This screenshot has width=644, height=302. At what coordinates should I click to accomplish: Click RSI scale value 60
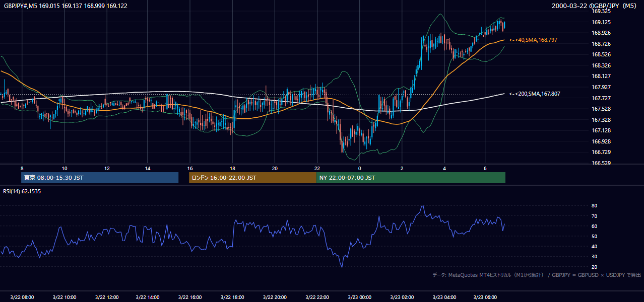click(594, 226)
